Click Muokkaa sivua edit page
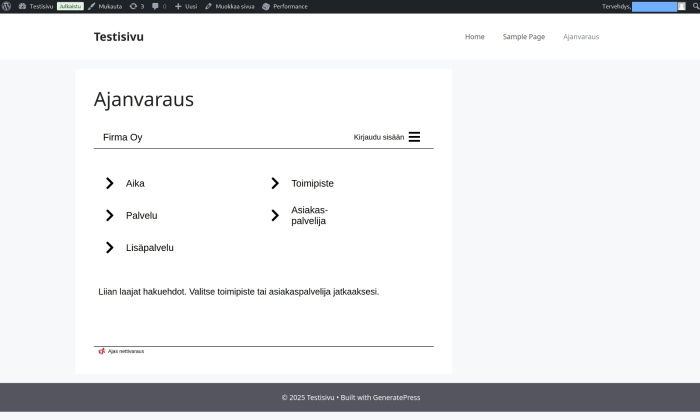This screenshot has width=700, height=420. click(230, 6)
